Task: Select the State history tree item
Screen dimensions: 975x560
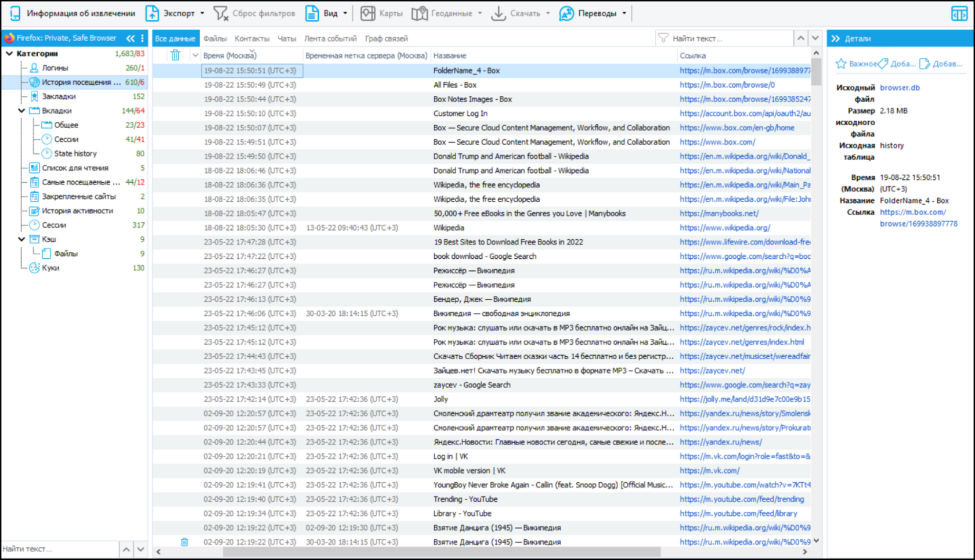Action: click(x=75, y=154)
